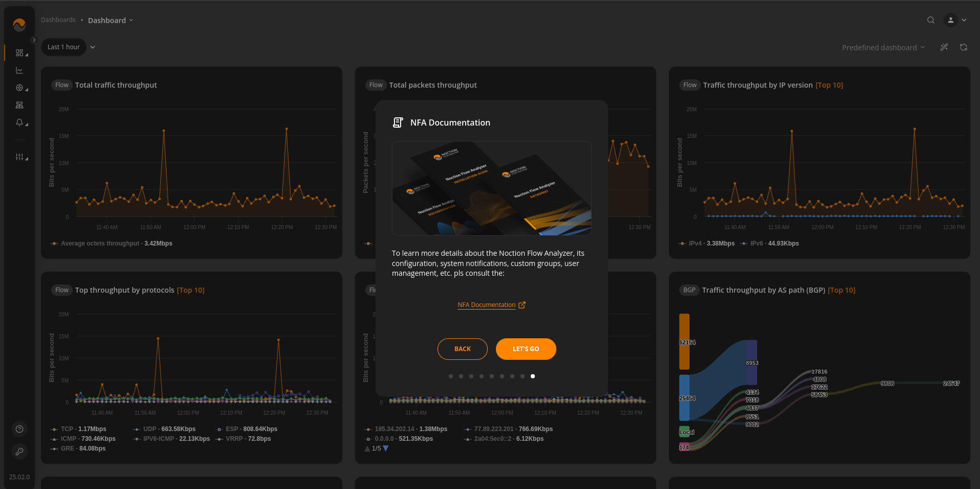Toggle the VRRP legend entry

tap(243, 439)
